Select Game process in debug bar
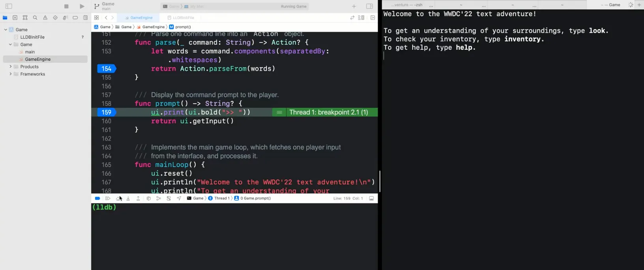The height and width of the screenshot is (270, 644). point(195,198)
